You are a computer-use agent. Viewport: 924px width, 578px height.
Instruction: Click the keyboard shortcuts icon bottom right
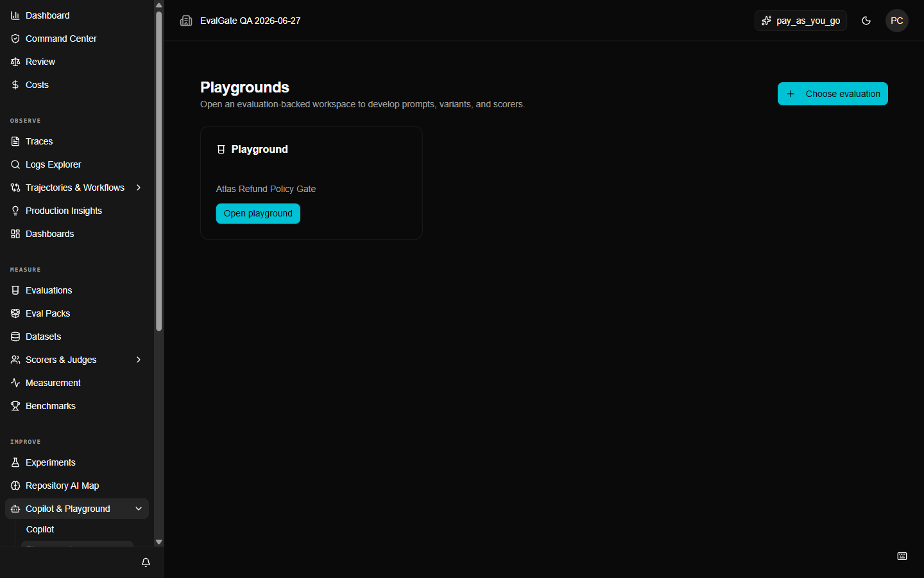tap(902, 556)
